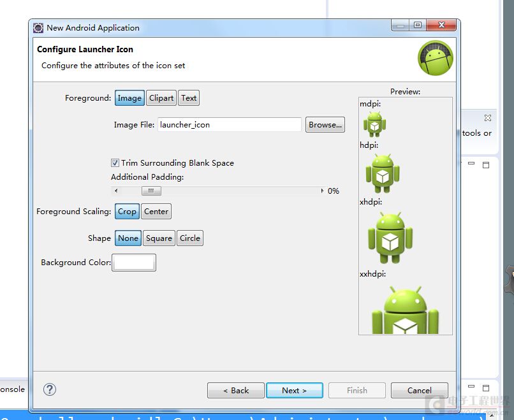Click the Android wizard banner logo
The height and width of the screenshot is (420, 514).
(436, 58)
